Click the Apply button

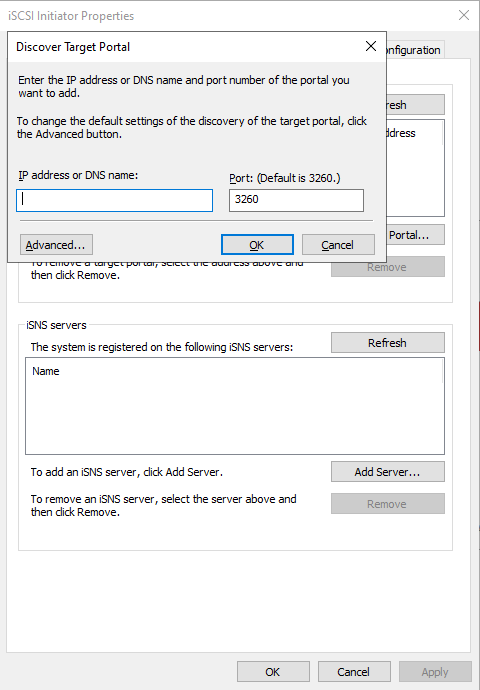(435, 672)
